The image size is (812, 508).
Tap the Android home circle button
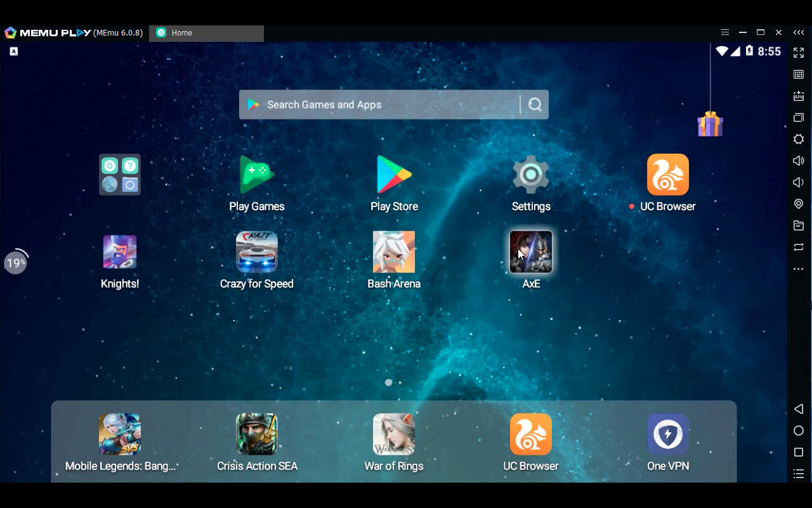tap(799, 431)
